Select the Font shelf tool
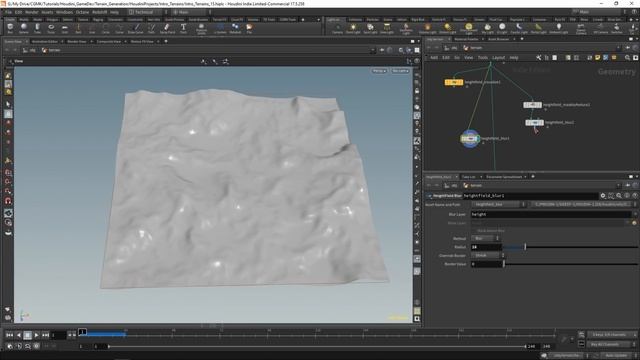Viewport: 640px width, 360px height. [183, 28]
